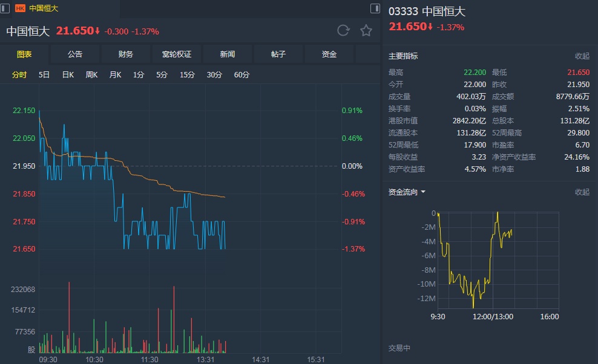Click the 净资产收益率 value 24.16%
This screenshot has height=364, width=598.
coord(577,157)
